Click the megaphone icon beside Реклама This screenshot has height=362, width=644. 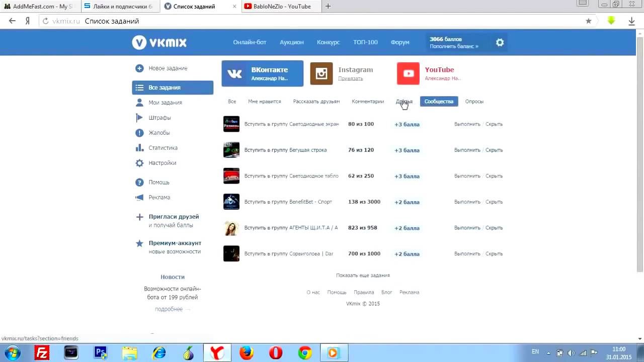139,198
